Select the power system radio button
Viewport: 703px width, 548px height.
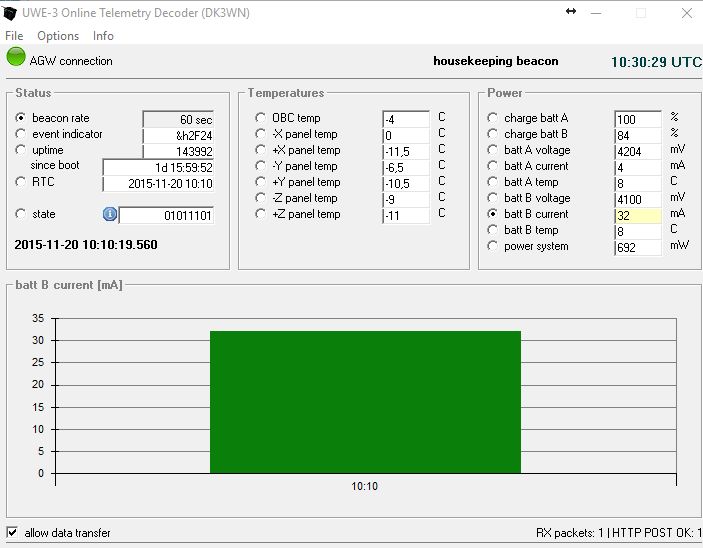click(492, 246)
